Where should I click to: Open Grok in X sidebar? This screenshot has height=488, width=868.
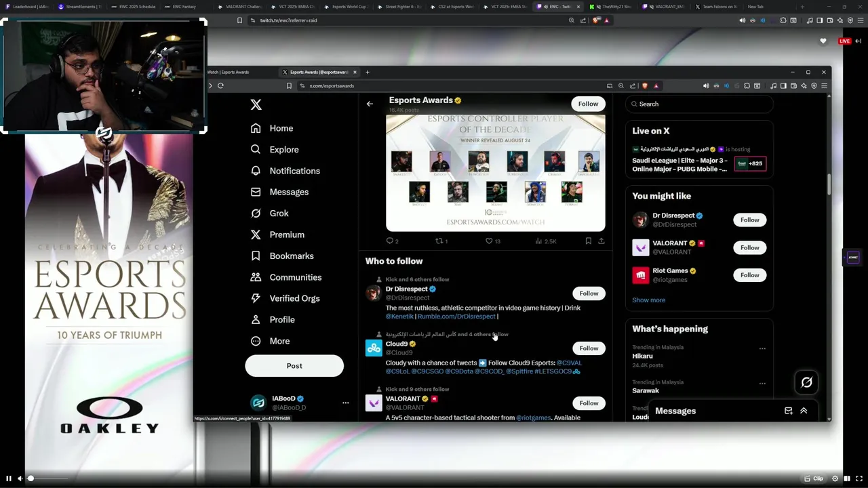(270, 213)
